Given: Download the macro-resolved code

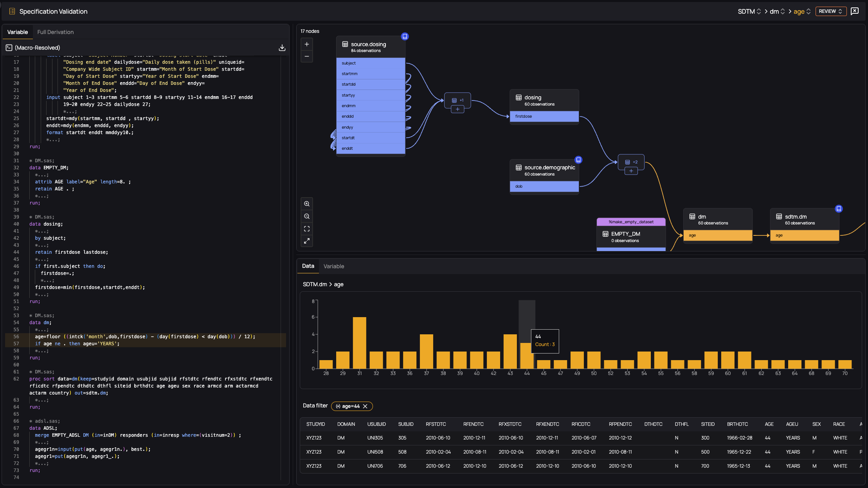Looking at the screenshot, I should (282, 48).
